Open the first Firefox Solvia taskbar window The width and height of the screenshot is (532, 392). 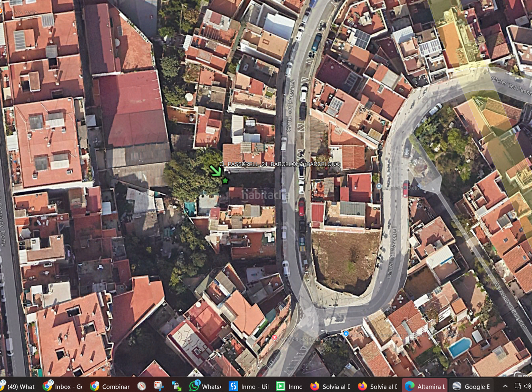[x=330, y=386]
